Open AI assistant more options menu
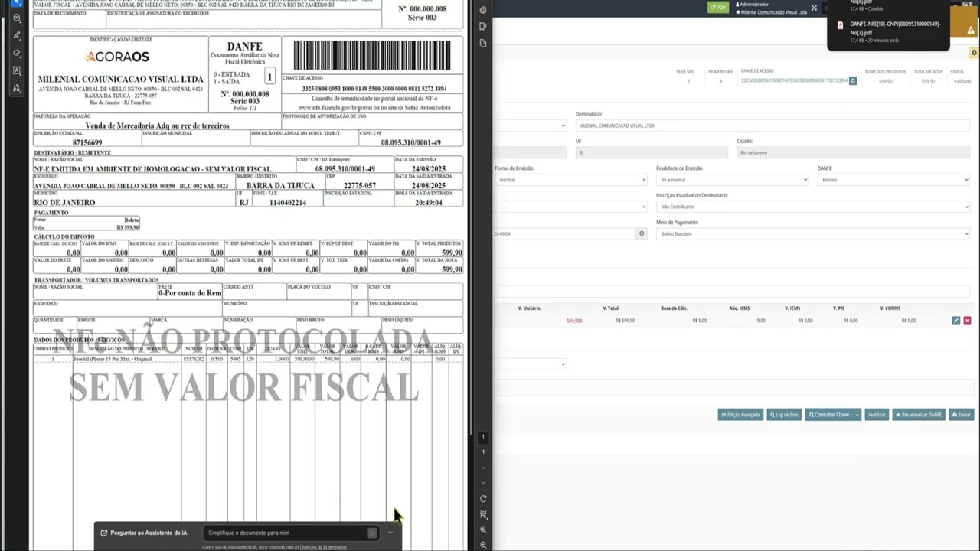This screenshot has height=551, width=980. (x=390, y=533)
